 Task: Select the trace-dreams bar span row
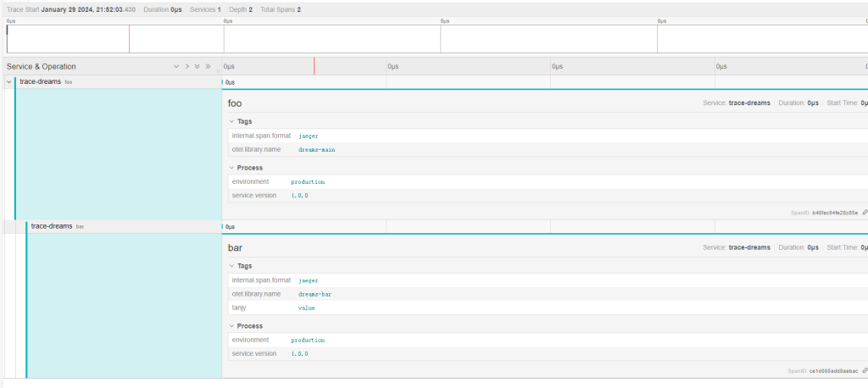click(x=51, y=226)
